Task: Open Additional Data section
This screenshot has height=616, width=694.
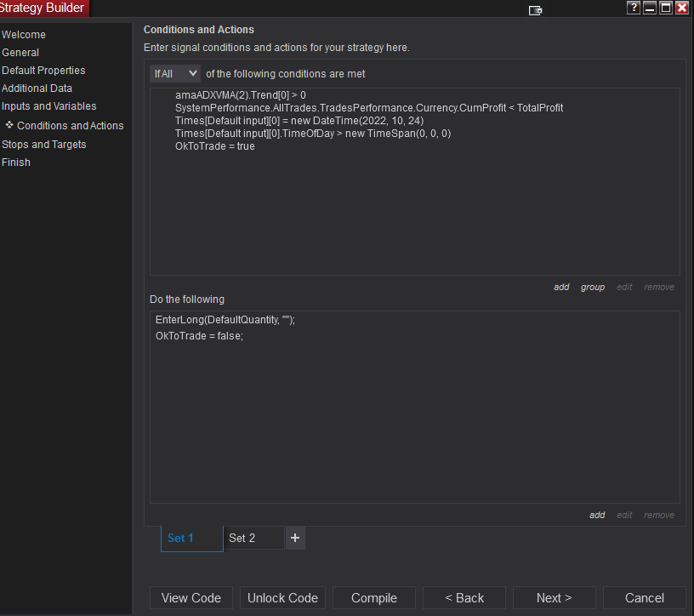Action: click(37, 88)
